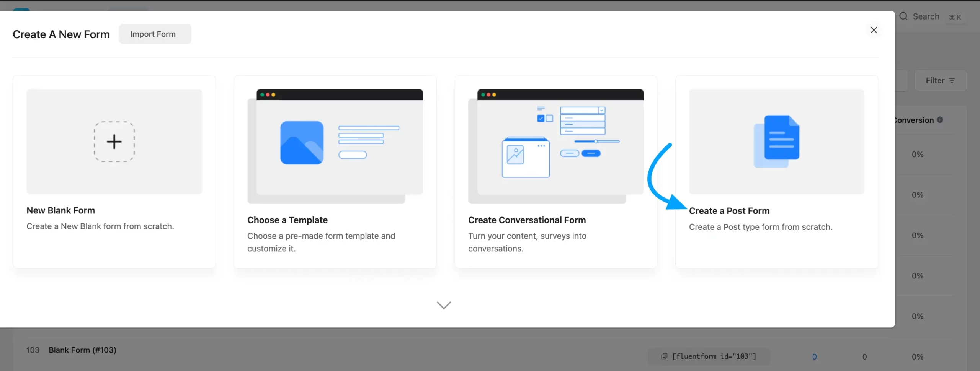
Task: Open Blank Form (#103) entry
Action: pos(82,350)
